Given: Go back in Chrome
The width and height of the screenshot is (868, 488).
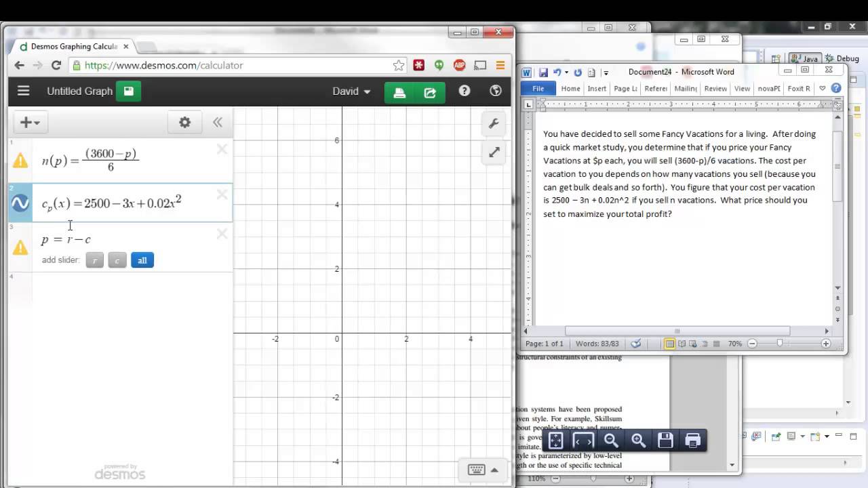Looking at the screenshot, I should tap(19, 65).
